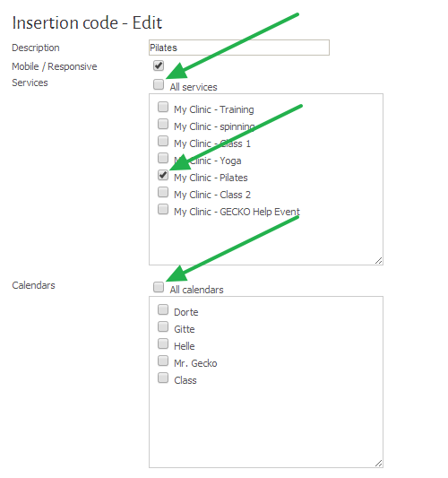The width and height of the screenshot is (448, 478).
Task: Click the All calendars label text
Action: coord(197,290)
